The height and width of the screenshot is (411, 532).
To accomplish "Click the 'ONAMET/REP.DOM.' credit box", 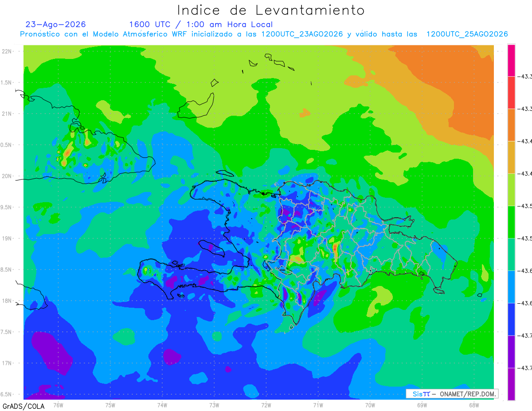I will pyautogui.click(x=452, y=394).
